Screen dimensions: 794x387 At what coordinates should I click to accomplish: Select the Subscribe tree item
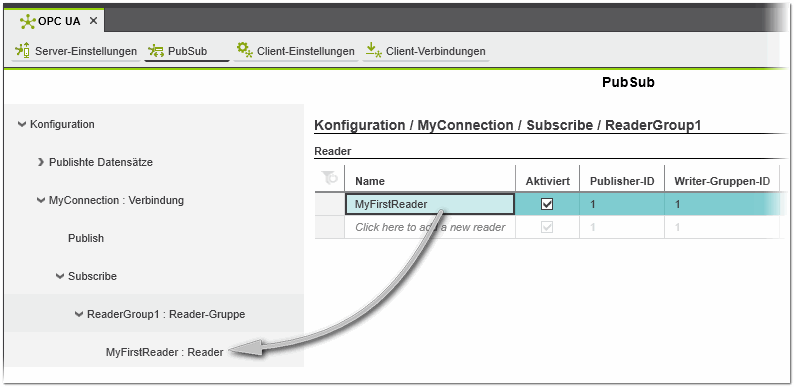[93, 277]
